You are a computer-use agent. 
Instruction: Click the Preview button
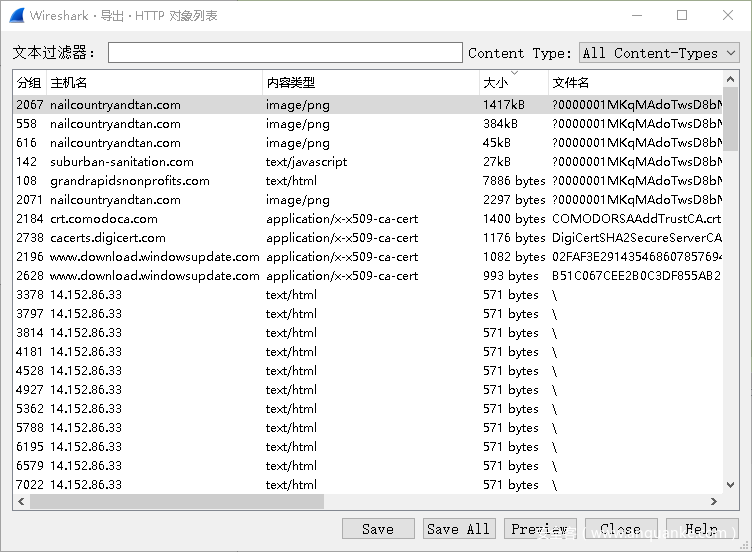point(539,529)
